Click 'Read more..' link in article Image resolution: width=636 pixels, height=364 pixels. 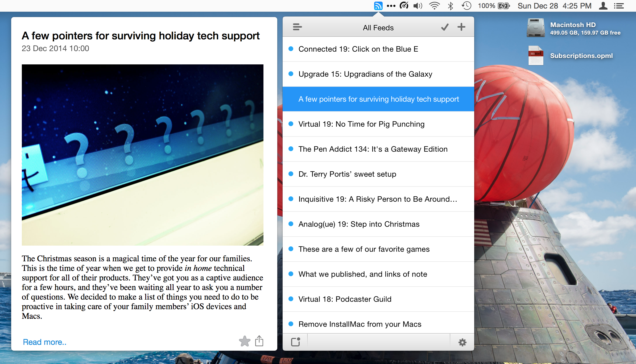coord(45,341)
